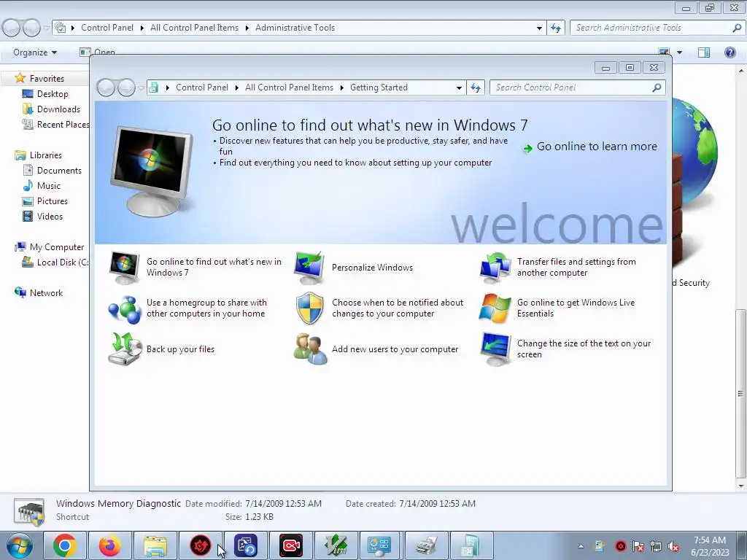
Task: Open the printer/fax taskbar icon
Action: 426,545
